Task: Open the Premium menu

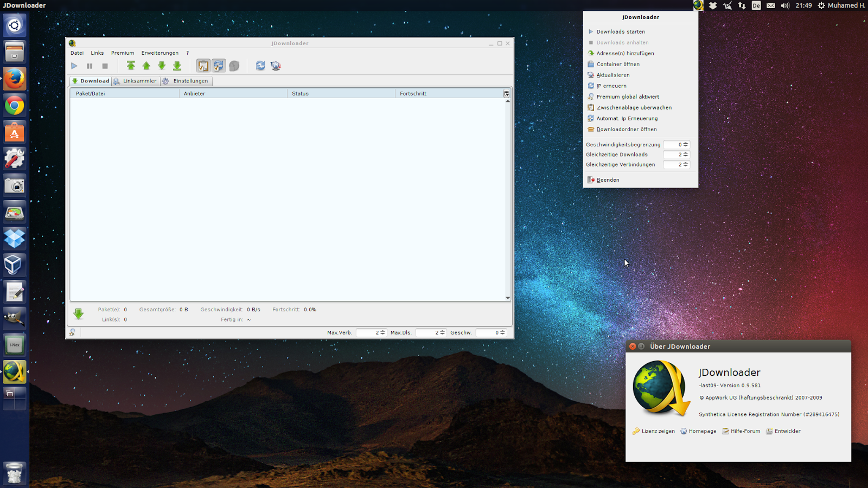Action: click(x=123, y=53)
